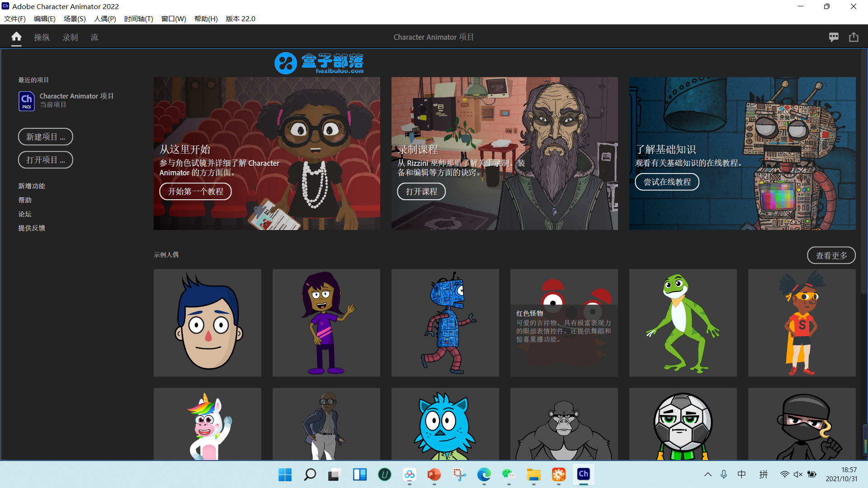This screenshot has height=488, width=868.
Task: Open the 人偶(P) menu
Action: (x=105, y=19)
